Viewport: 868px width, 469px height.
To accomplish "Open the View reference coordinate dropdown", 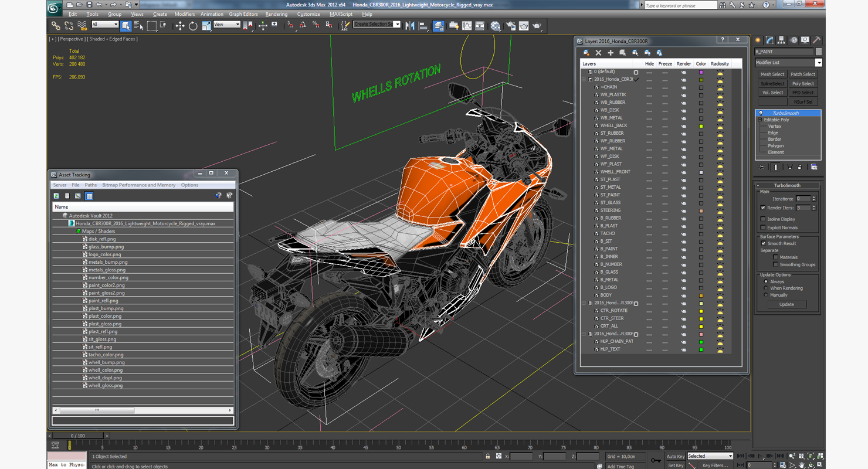I will pyautogui.click(x=227, y=25).
